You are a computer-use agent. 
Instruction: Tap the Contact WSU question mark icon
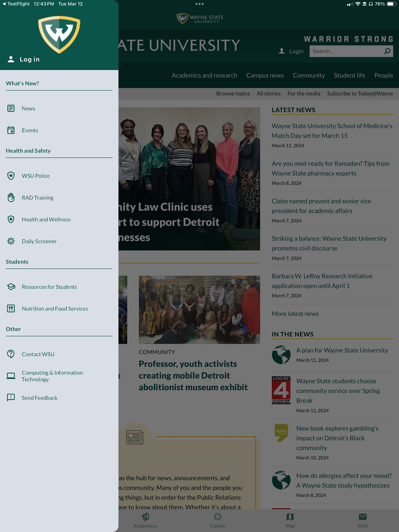click(11, 354)
